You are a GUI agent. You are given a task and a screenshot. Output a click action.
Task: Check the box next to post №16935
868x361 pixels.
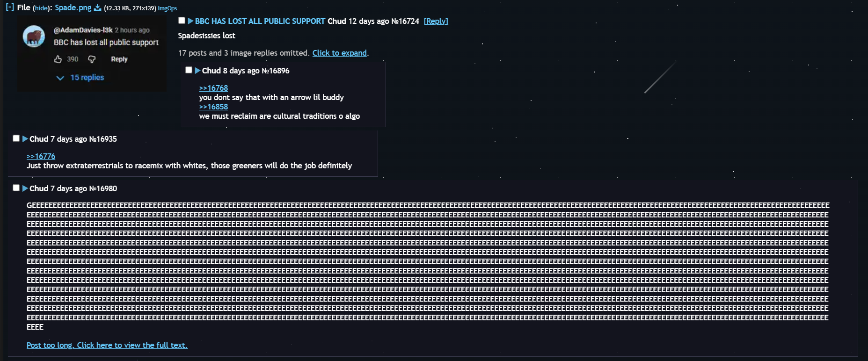point(16,138)
